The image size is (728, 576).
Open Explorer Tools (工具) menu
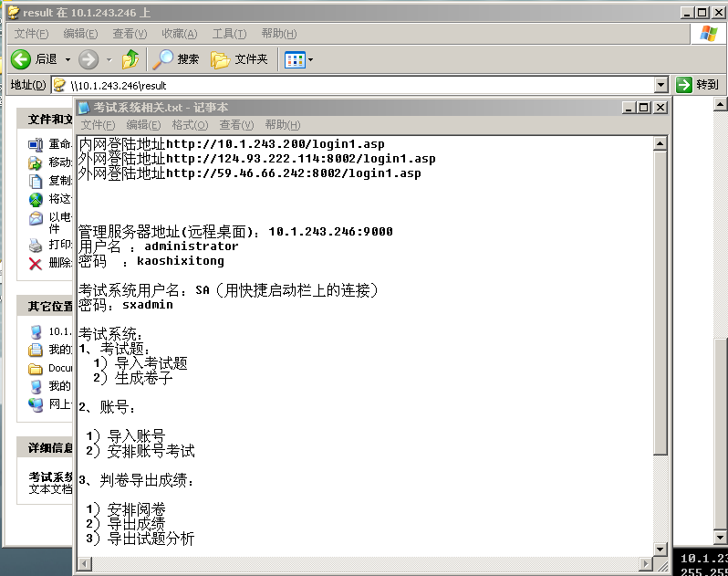tap(229, 34)
